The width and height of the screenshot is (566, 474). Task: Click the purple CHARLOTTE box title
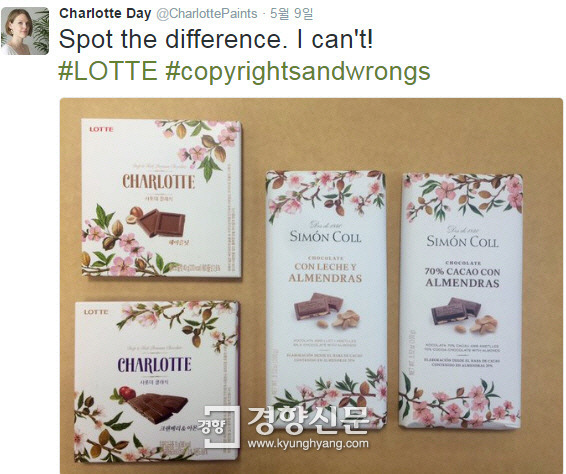point(154,365)
